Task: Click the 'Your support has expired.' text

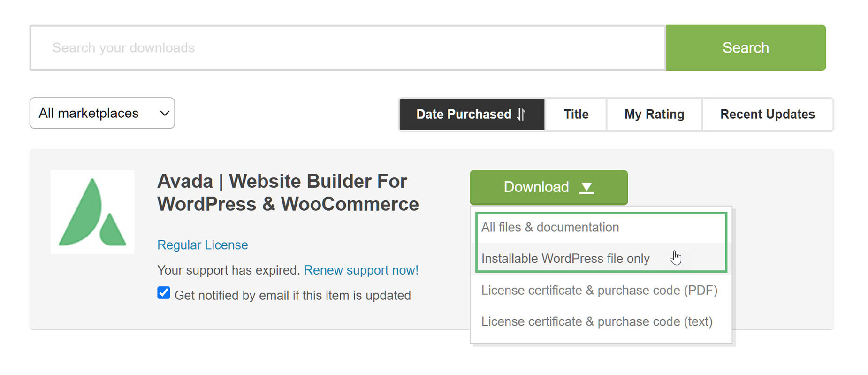Action: (x=228, y=270)
